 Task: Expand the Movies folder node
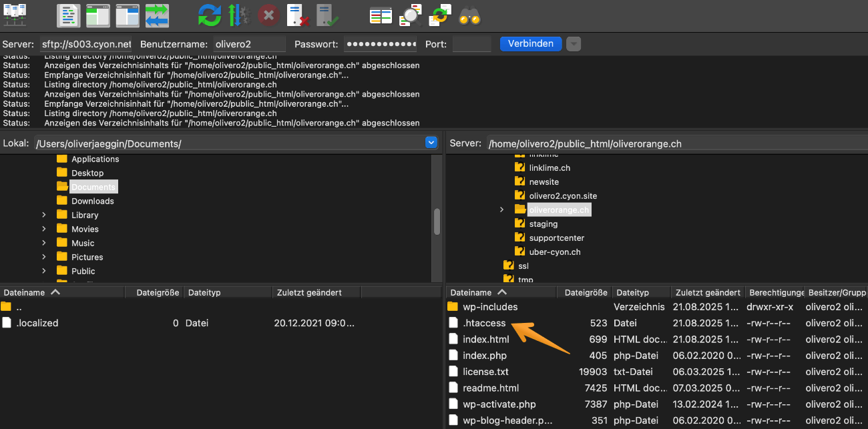pos(44,229)
